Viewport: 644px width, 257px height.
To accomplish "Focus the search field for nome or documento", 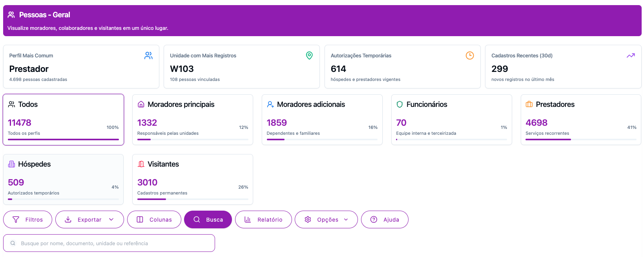I will coord(114,243).
